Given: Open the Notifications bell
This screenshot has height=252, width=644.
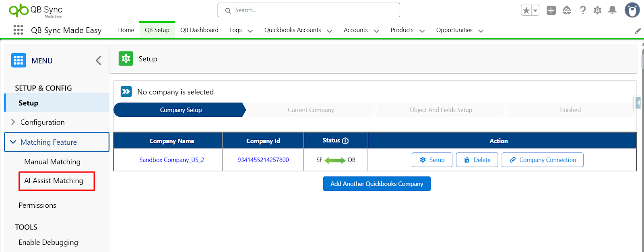Looking at the screenshot, I should coord(612,10).
